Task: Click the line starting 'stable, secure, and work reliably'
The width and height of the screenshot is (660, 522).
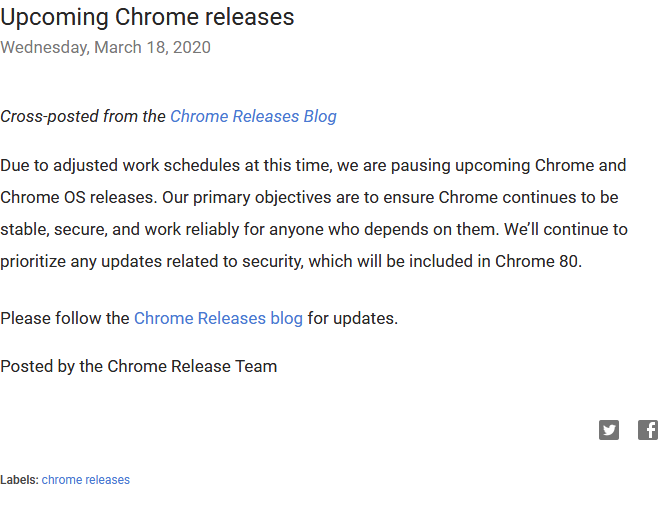Action: pyautogui.click(x=313, y=229)
